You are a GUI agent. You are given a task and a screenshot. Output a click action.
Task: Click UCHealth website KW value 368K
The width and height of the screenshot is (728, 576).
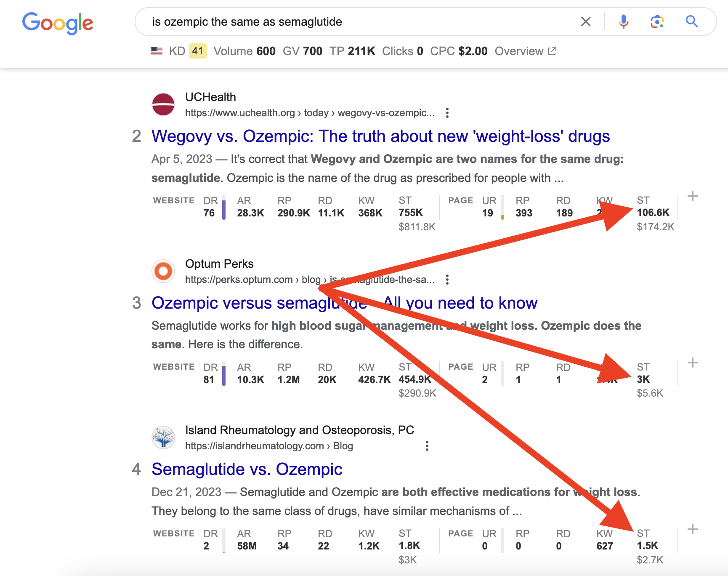coord(370,213)
